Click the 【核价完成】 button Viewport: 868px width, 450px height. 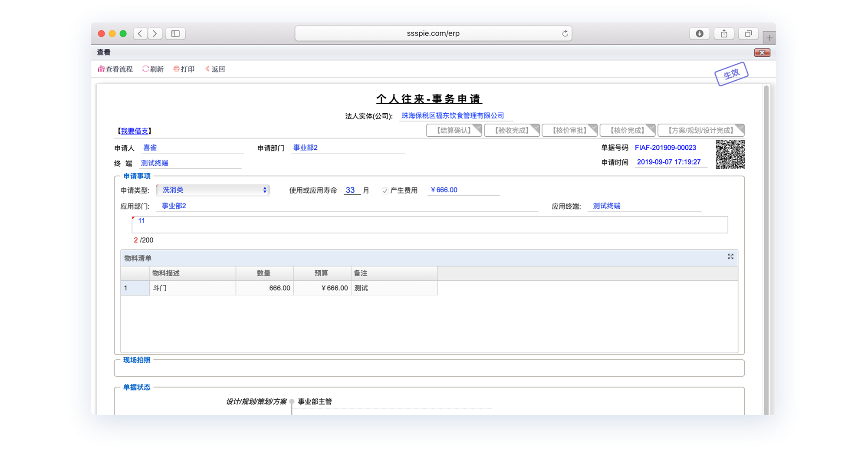point(628,130)
